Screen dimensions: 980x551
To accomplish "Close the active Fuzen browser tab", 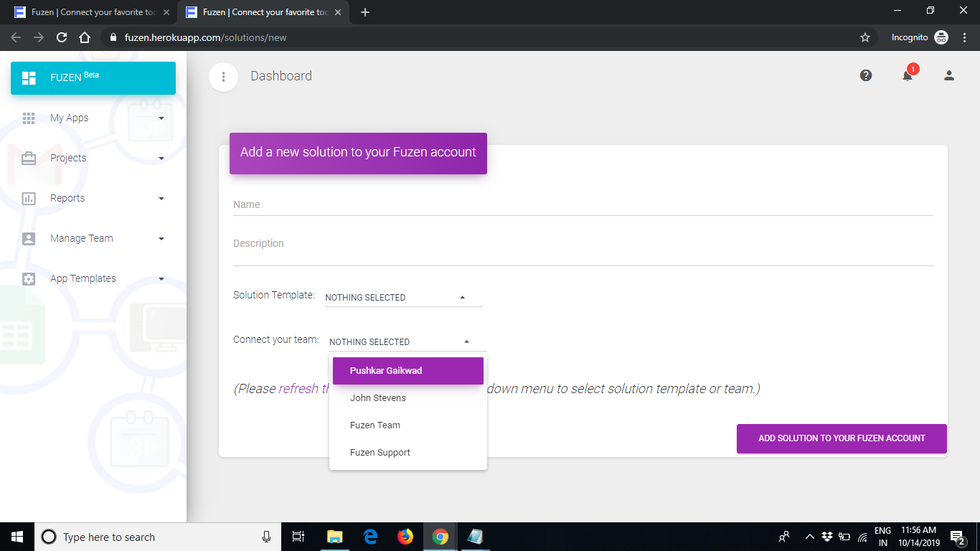I will coord(337,12).
